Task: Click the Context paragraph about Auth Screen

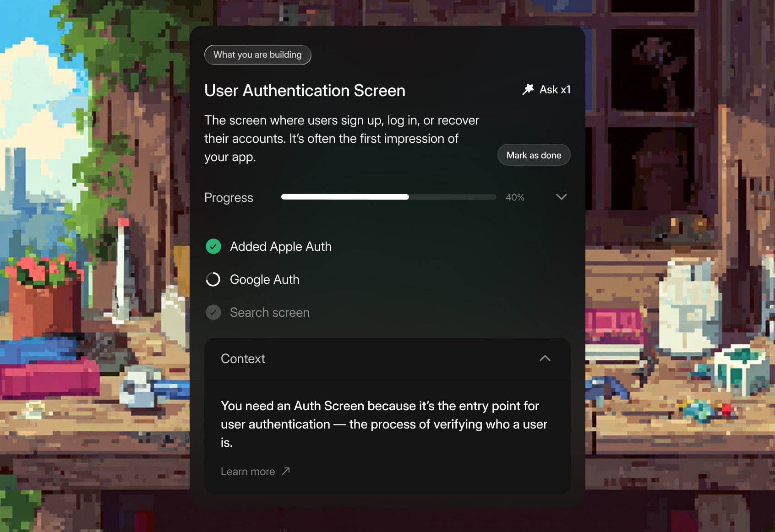Action: (x=384, y=424)
